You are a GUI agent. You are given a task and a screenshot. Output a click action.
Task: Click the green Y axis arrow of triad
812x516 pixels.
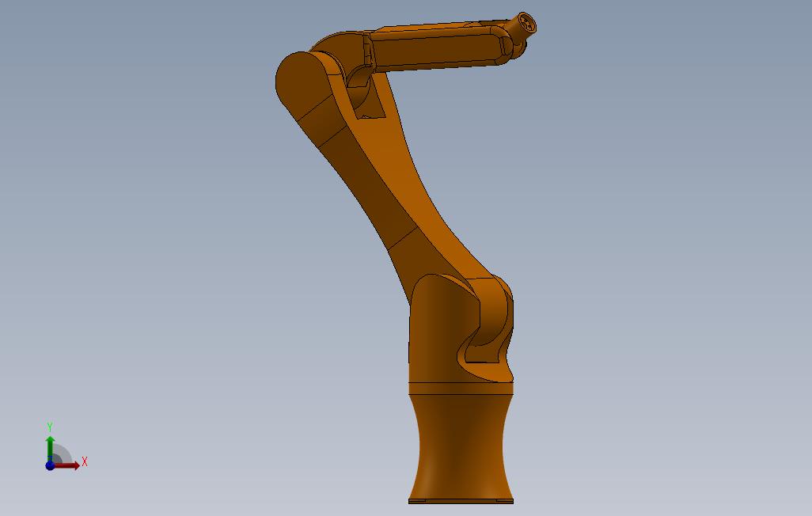click(x=50, y=449)
